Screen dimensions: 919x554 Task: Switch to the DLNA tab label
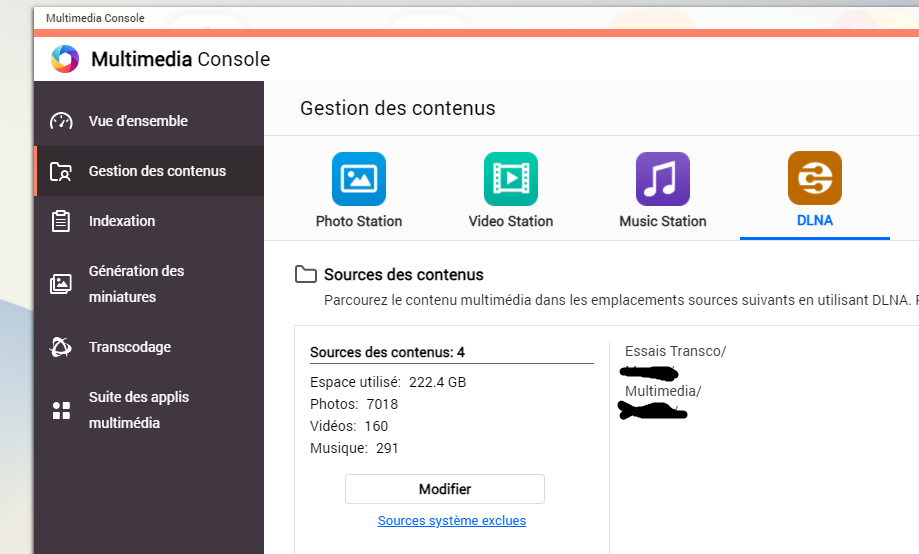click(x=815, y=220)
